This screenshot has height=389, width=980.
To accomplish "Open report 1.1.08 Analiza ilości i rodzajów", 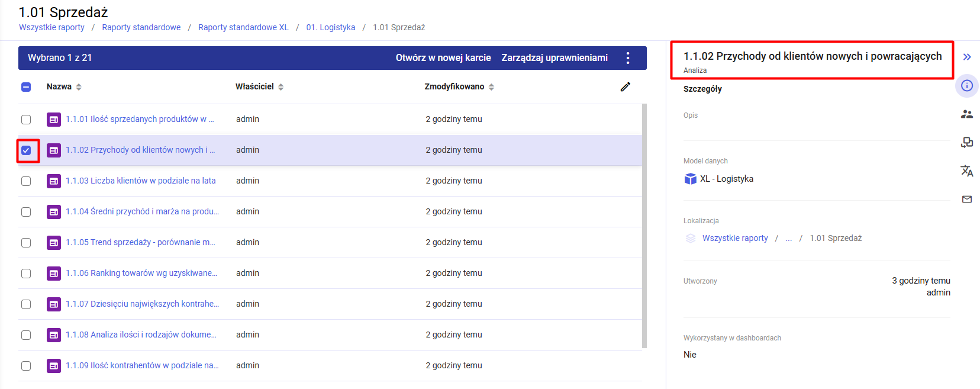I will click(141, 335).
